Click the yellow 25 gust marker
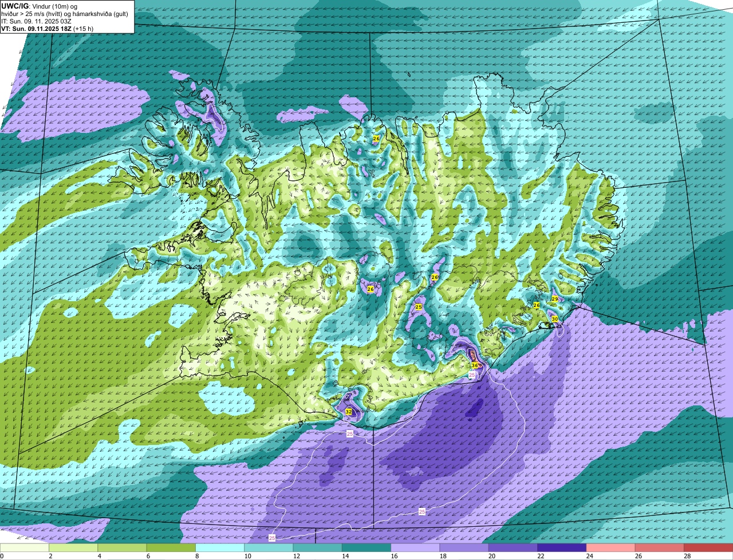 [419, 307]
